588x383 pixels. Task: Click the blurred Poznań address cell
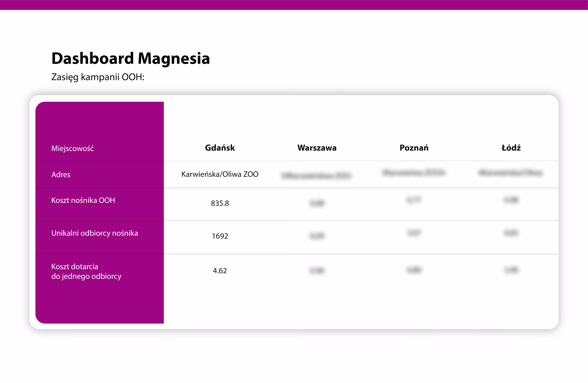[414, 173]
